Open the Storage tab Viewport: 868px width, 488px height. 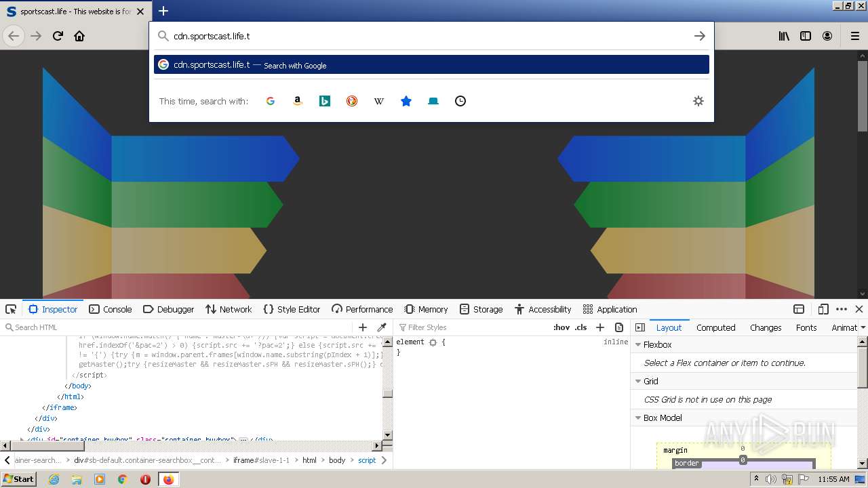pos(481,309)
